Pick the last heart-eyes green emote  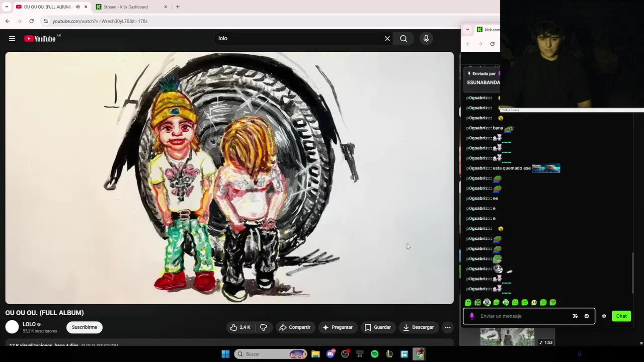552,303
